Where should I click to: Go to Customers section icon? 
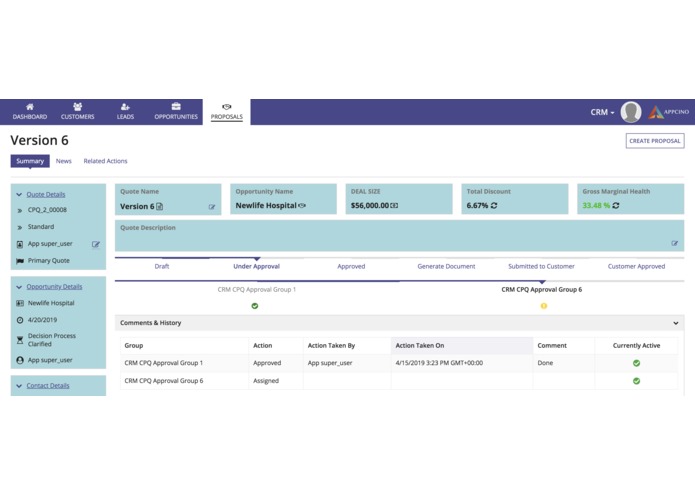point(78,107)
